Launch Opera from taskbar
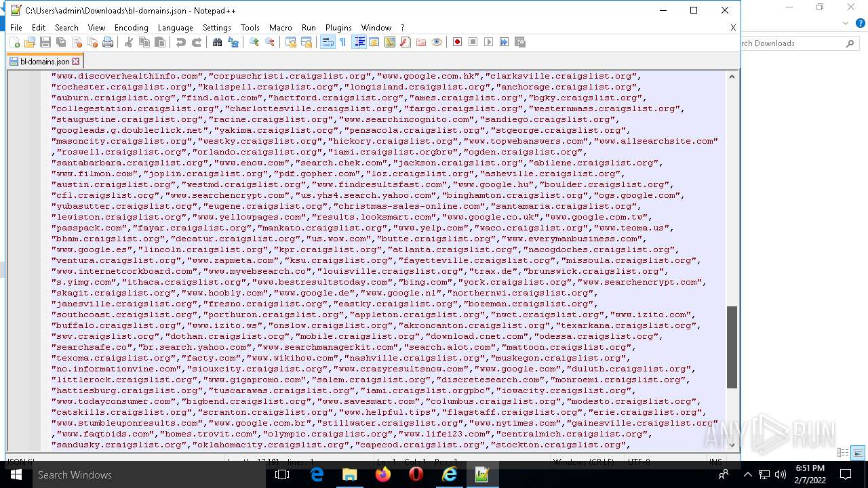 [416, 475]
